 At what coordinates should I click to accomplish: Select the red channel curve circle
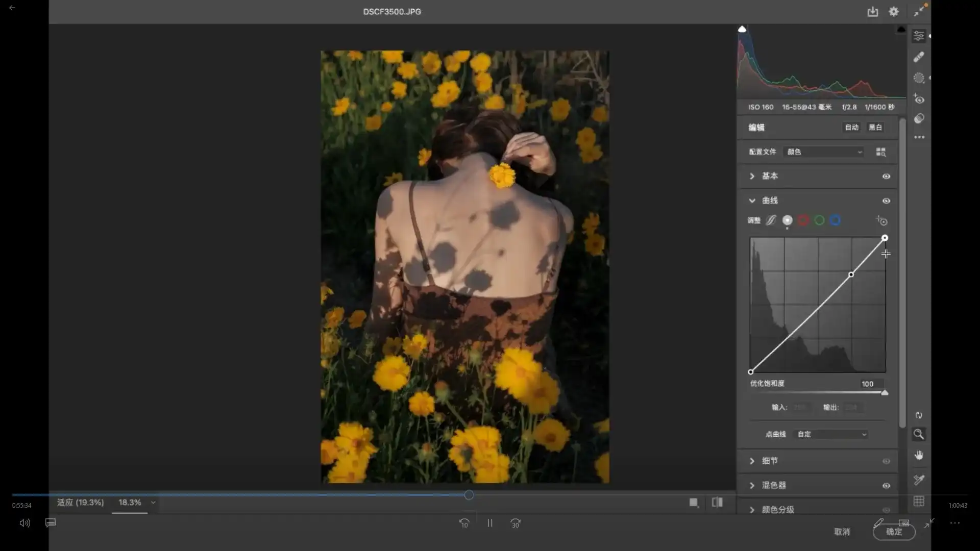pos(803,220)
